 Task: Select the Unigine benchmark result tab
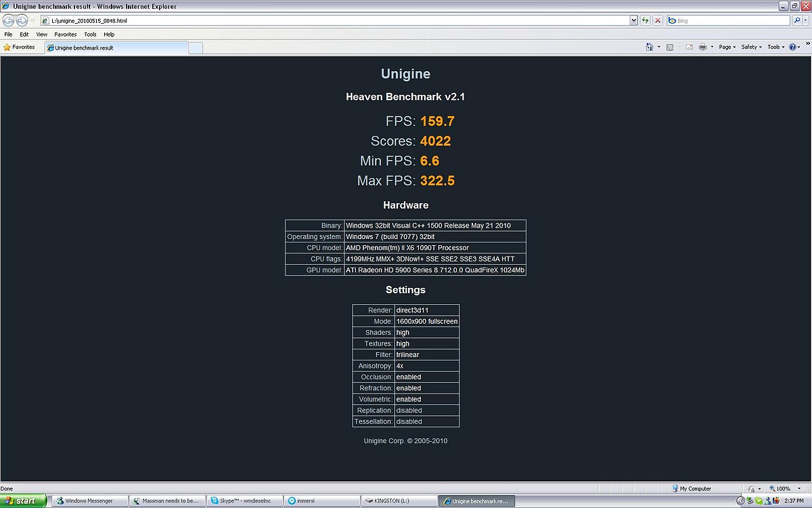pos(115,48)
